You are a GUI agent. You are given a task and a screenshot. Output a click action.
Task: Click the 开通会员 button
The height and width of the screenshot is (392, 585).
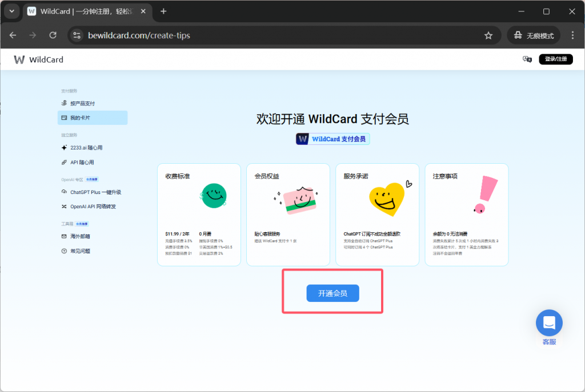pyautogui.click(x=332, y=293)
